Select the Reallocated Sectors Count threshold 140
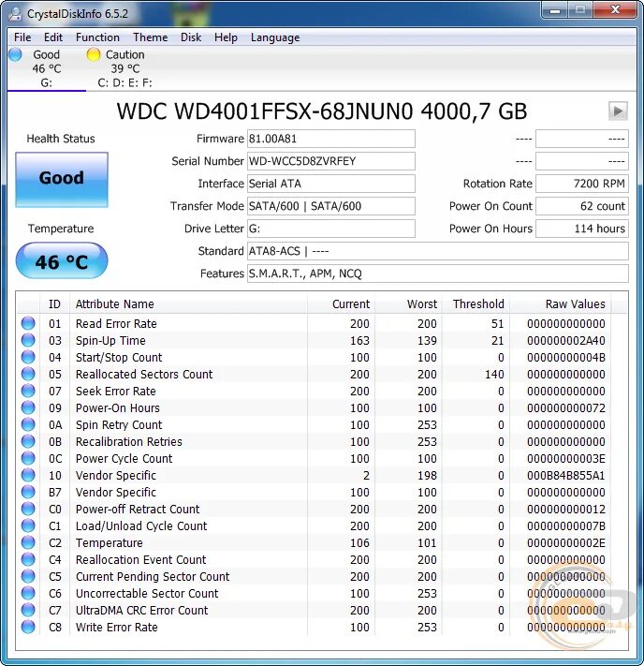 coord(494,374)
